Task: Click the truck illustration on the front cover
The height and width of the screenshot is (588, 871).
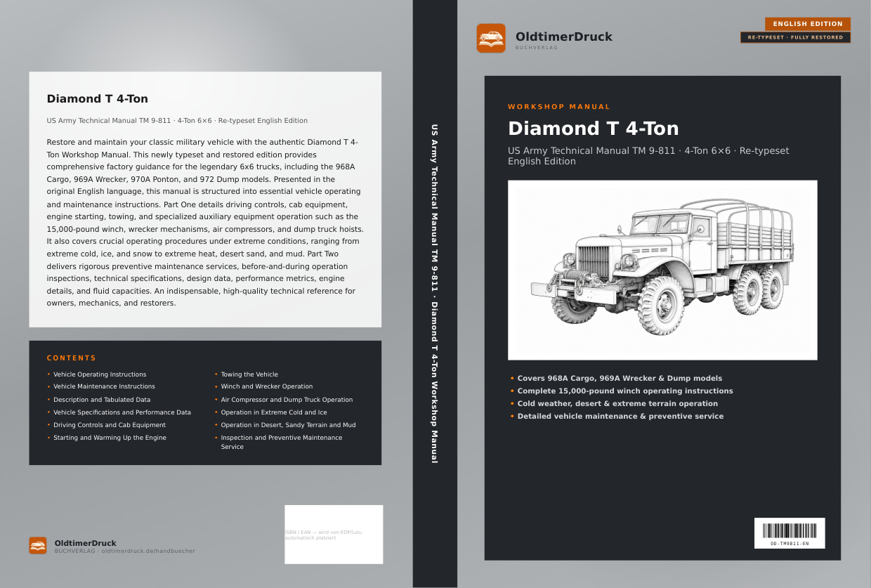Action: [x=662, y=270]
